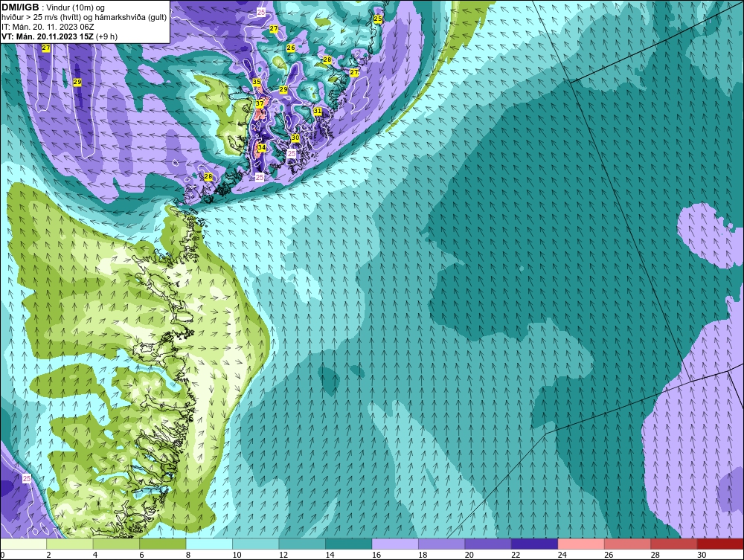This screenshot has width=744, height=560.
Task: Click the 10–12 m/s legend color block
Action: tap(256, 544)
